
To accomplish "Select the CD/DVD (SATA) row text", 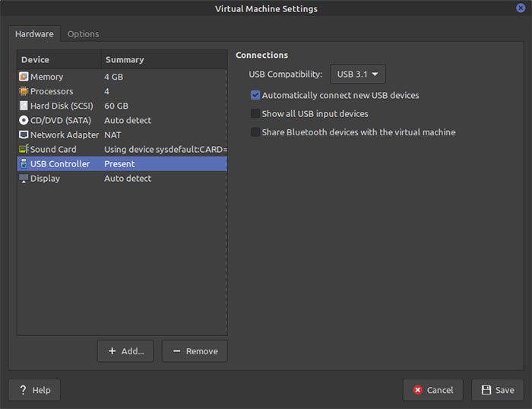I will pos(61,120).
